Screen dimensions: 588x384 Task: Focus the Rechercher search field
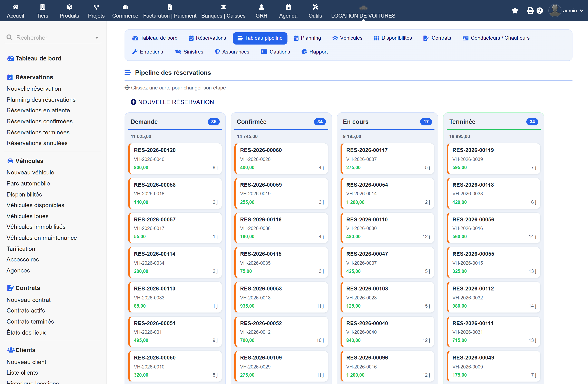53,38
